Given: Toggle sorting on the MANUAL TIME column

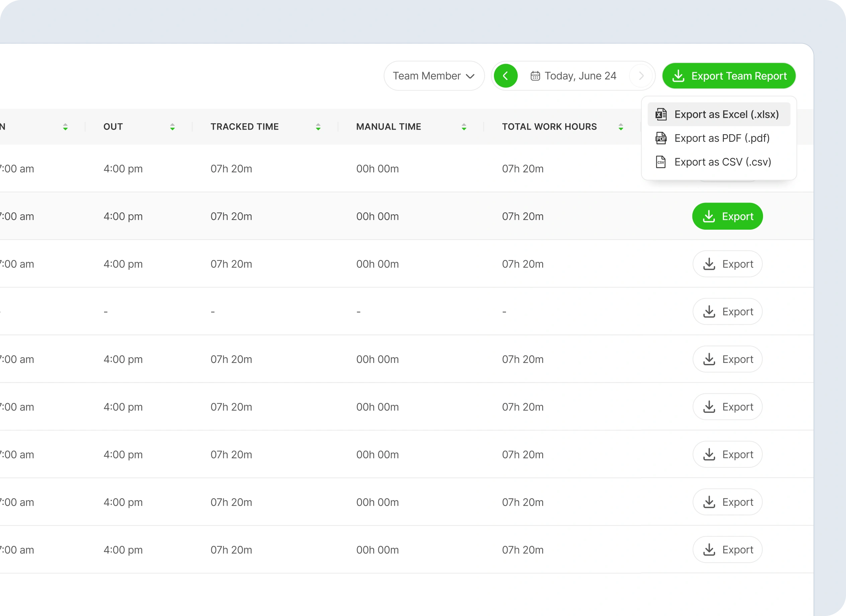Looking at the screenshot, I should tap(463, 127).
